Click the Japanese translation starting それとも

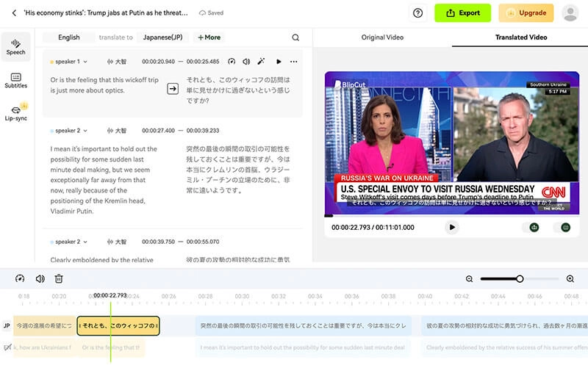click(x=238, y=90)
